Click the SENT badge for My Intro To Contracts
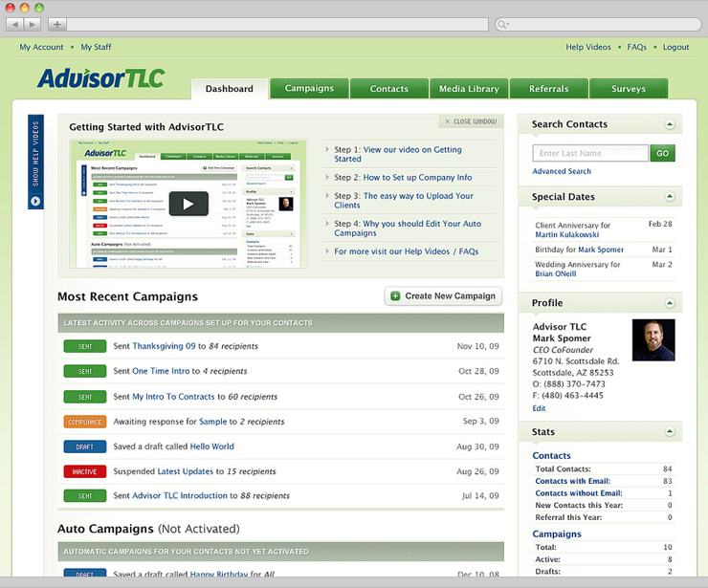This screenshot has height=588, width=708. [x=85, y=397]
